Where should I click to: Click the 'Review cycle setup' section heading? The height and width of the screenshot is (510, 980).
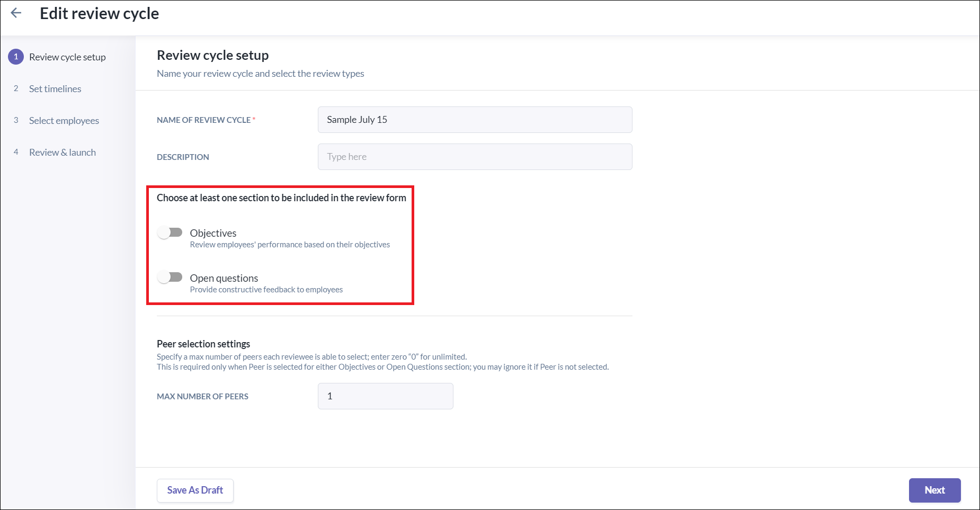pyautogui.click(x=212, y=55)
